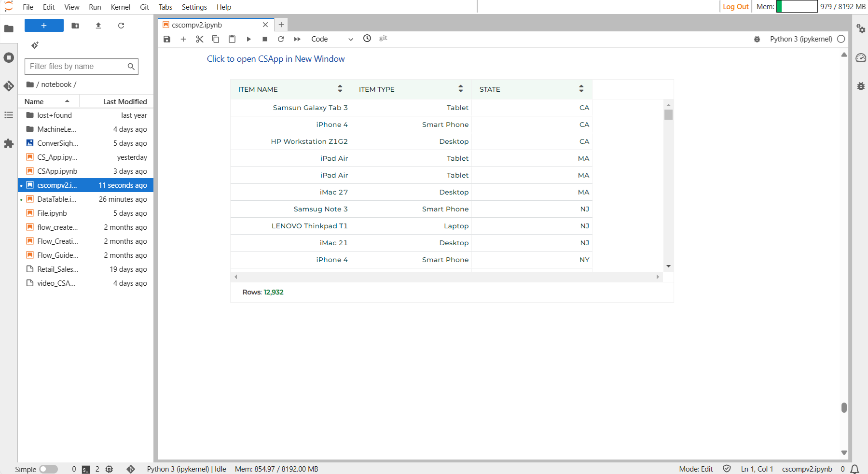This screenshot has width=868, height=474.
Task: Click the Git diamond icon in status bar
Action: [131, 469]
